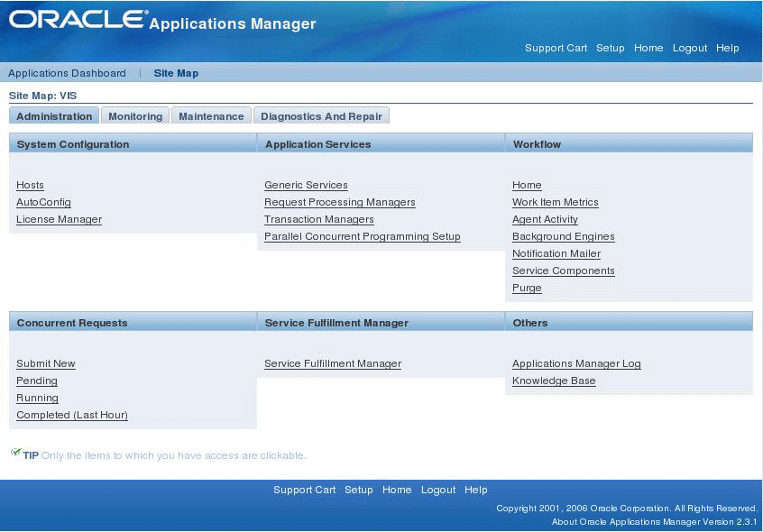Open the Applications Dashboard page
The image size is (763, 532).
point(67,73)
